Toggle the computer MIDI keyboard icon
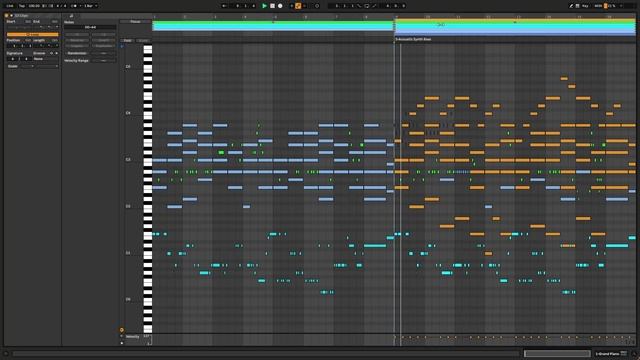 [x=578, y=6]
